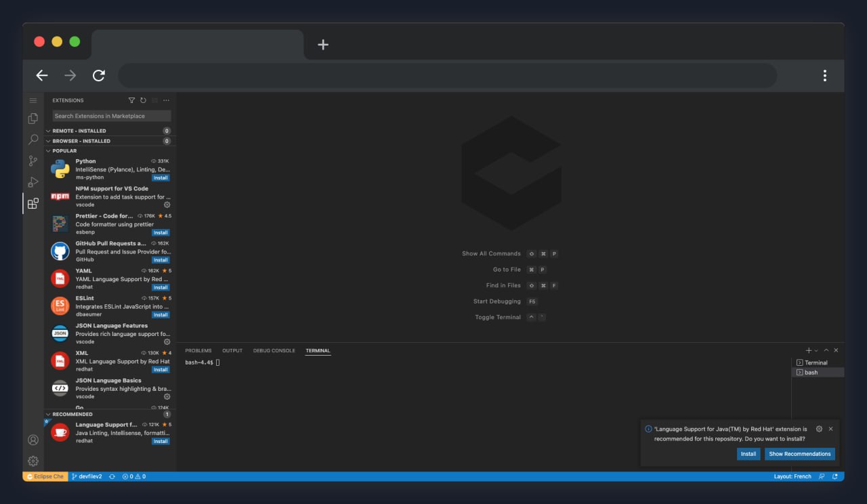The image size is (867, 504).
Task: Click the Python extension logo
Action: (60, 169)
